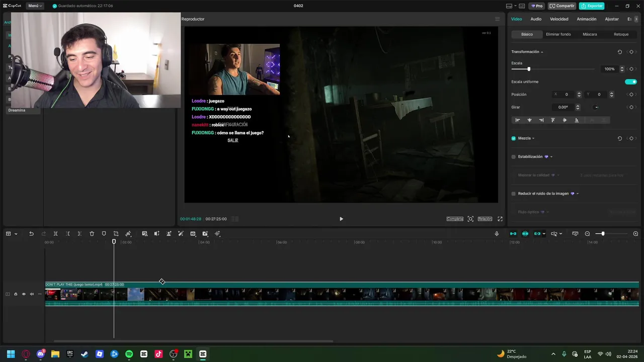The image size is (644, 362).
Task: Open preview cursor options dropdown
Action: click(x=560, y=234)
